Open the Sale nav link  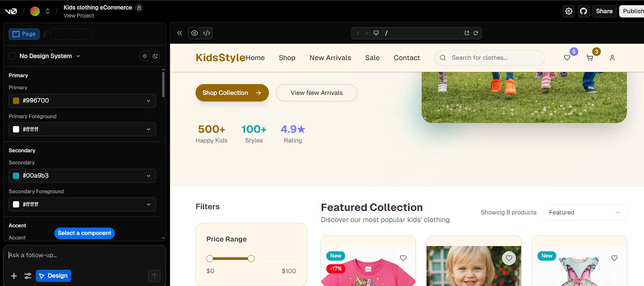(x=372, y=58)
